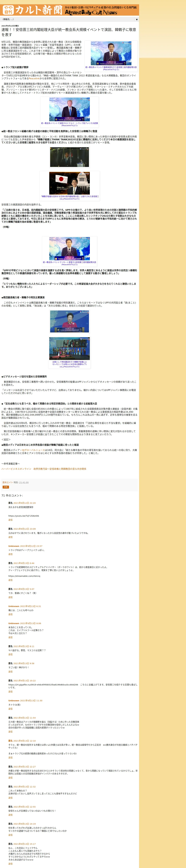
Task: Click the Almost Daily Cult News subtitle banner
Action: (x=101, y=10)
